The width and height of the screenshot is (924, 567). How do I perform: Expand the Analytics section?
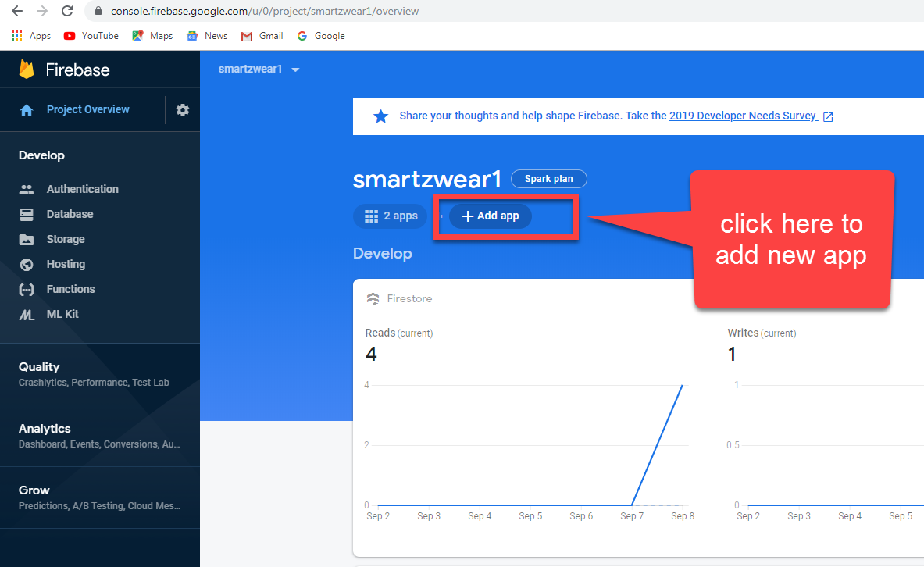(100, 436)
